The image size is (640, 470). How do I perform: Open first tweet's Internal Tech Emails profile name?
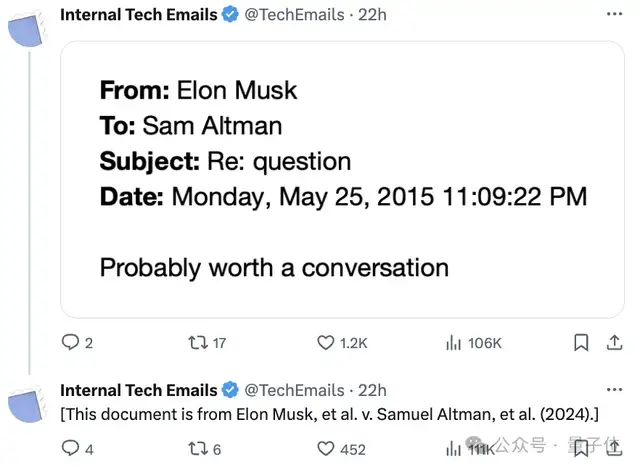138,15
